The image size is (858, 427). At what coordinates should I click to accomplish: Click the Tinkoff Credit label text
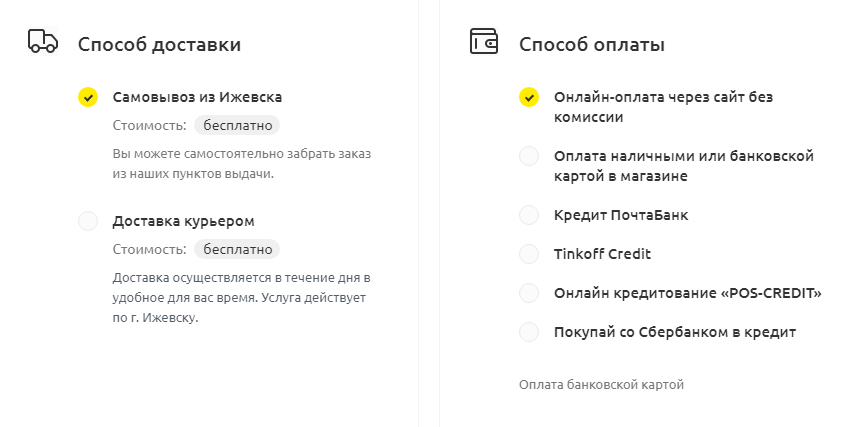click(602, 254)
